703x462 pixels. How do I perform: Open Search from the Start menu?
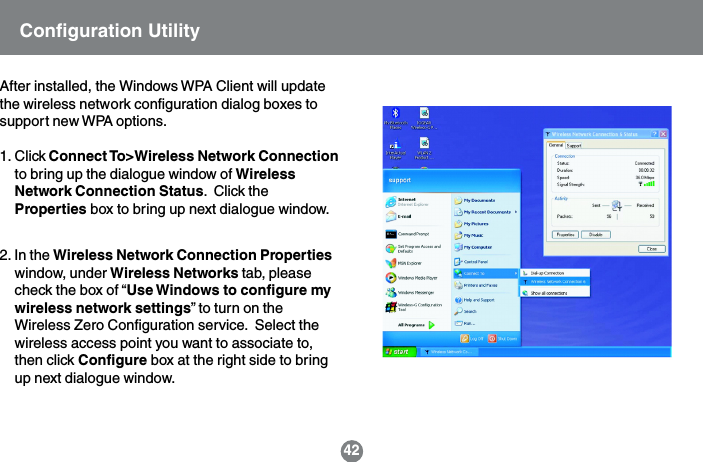coord(465,311)
